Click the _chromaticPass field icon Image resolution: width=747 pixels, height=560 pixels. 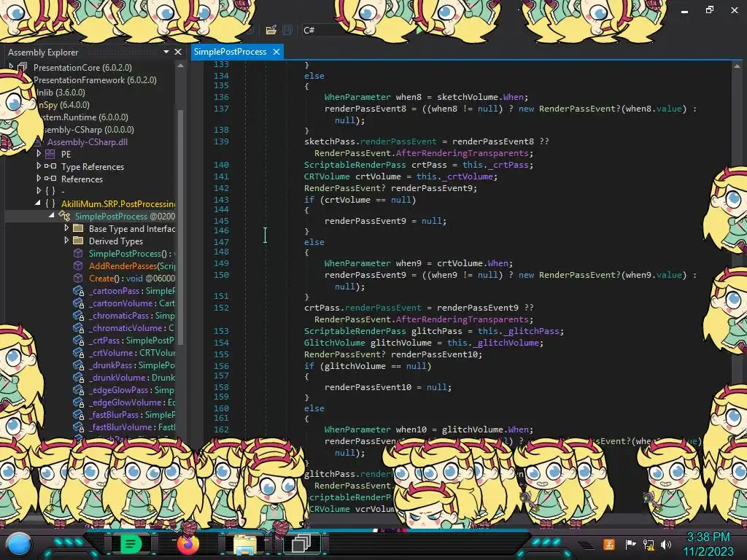tap(79, 315)
